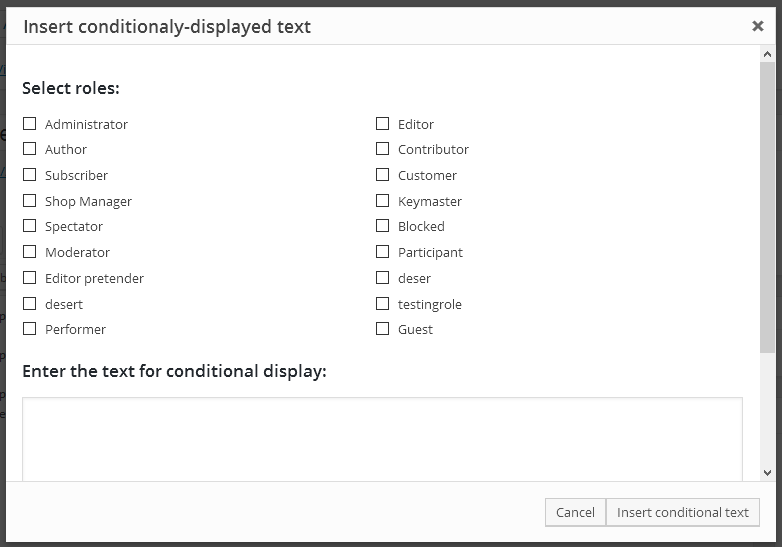Click the Cancel button
782x547 pixels.
[576, 512]
